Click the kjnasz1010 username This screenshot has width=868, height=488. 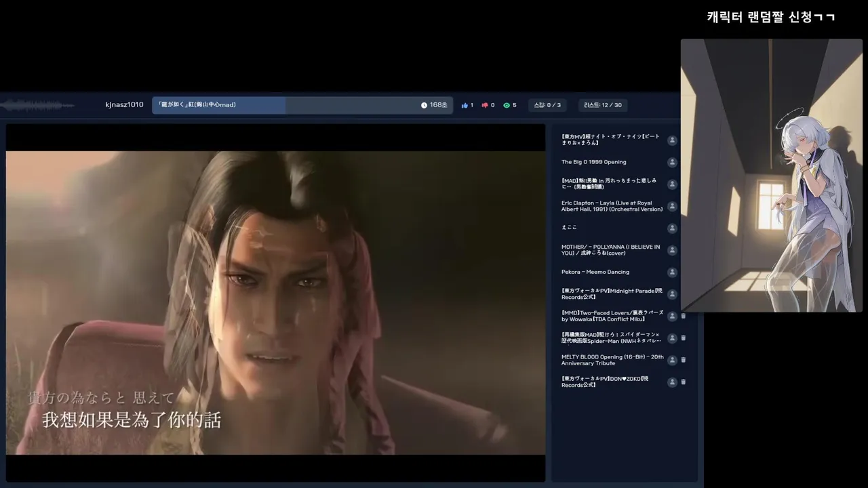[x=124, y=105]
